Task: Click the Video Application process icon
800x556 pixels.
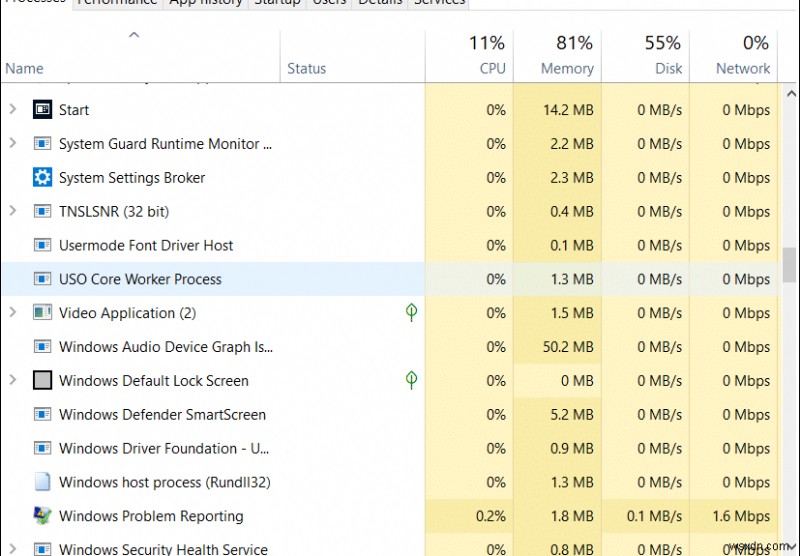Action: [42, 312]
